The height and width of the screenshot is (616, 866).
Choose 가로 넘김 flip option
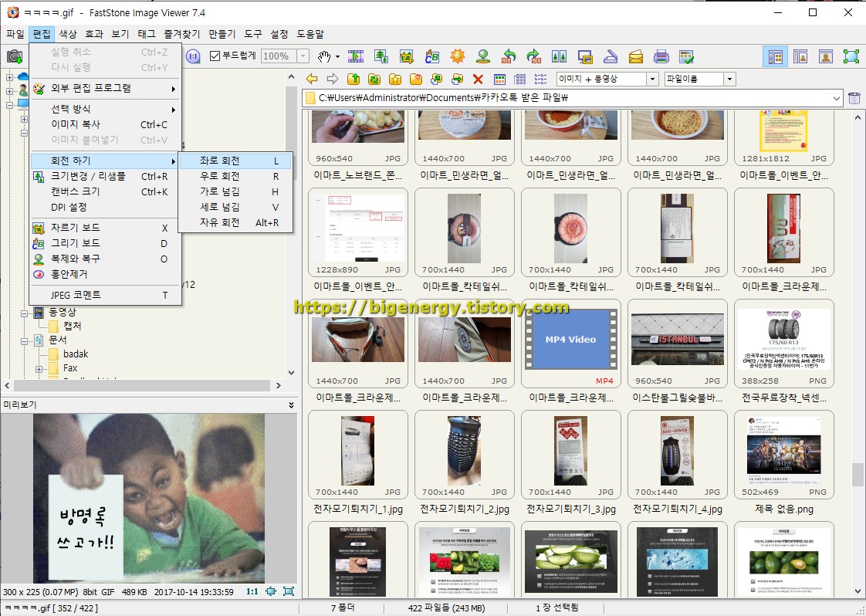tap(236, 191)
